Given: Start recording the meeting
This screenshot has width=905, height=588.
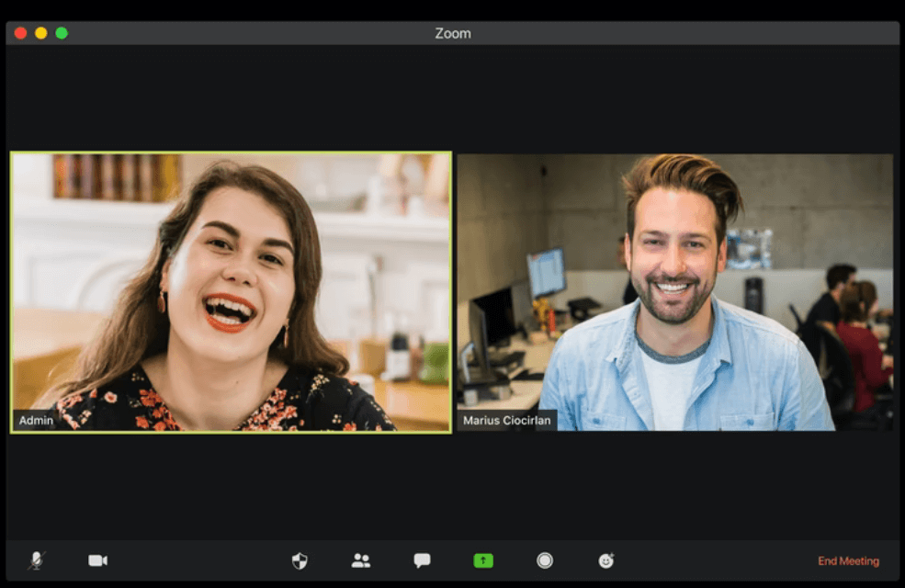Looking at the screenshot, I should click(545, 560).
